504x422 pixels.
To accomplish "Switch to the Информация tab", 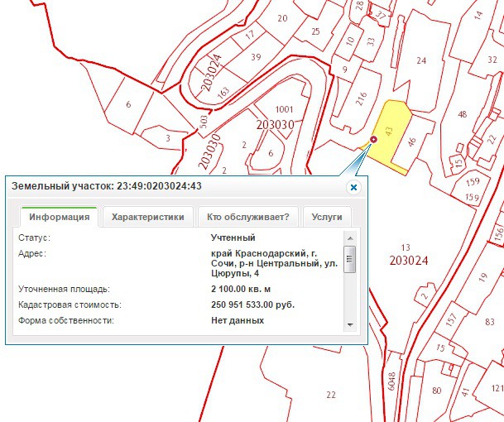I will 59,217.
